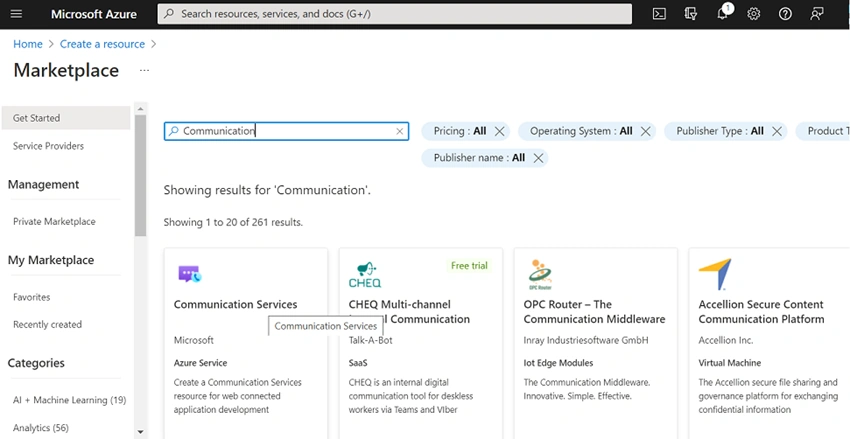Viewport: 850px width, 439px height.
Task: Remove the Pricing : All filter
Action: click(x=499, y=131)
